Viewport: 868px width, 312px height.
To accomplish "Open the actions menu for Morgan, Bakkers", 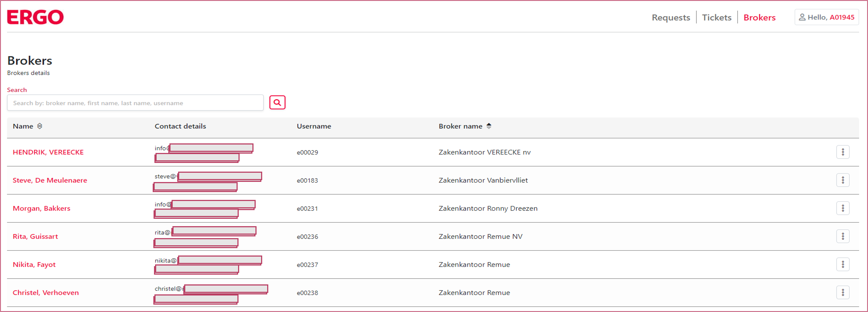I will (842, 208).
